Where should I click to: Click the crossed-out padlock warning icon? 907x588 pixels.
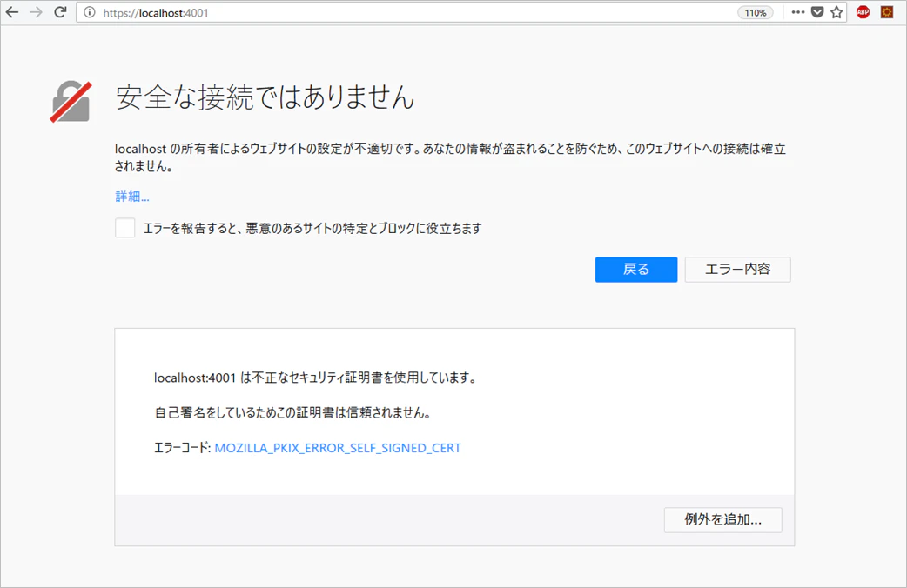(x=71, y=102)
